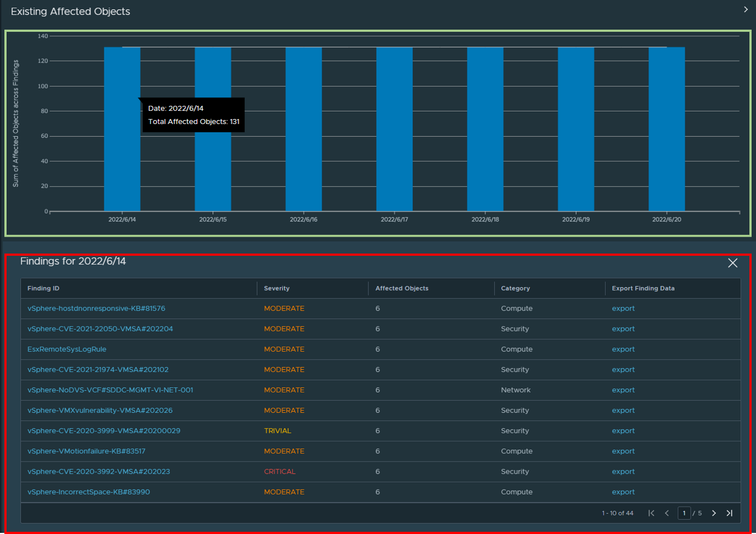Open vSphere-VMotionfailure-KB#83517 finding
Screen dimensions: 756x534
point(86,451)
